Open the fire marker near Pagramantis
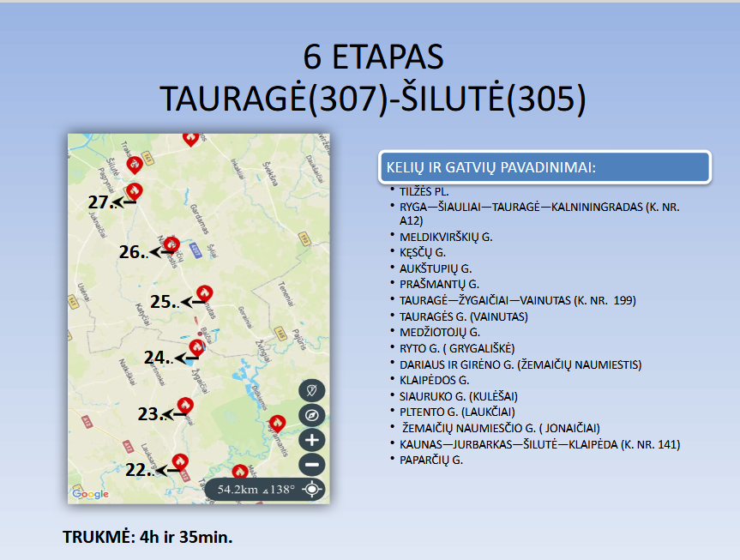This screenshot has height=560, width=740. [277, 423]
